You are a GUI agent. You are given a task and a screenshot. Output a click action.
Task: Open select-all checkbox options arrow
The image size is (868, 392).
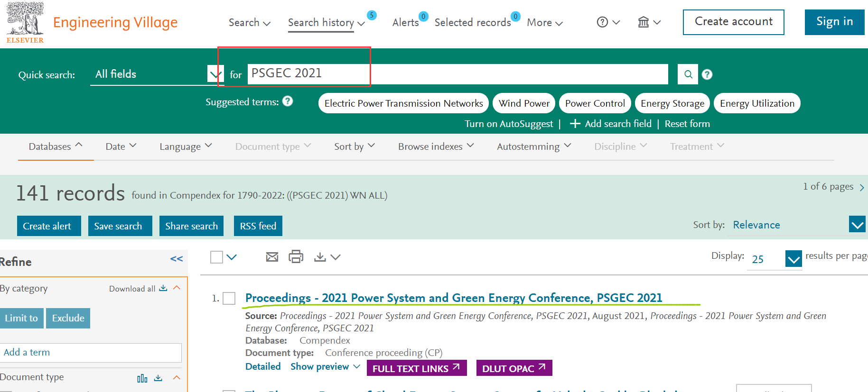(232, 257)
